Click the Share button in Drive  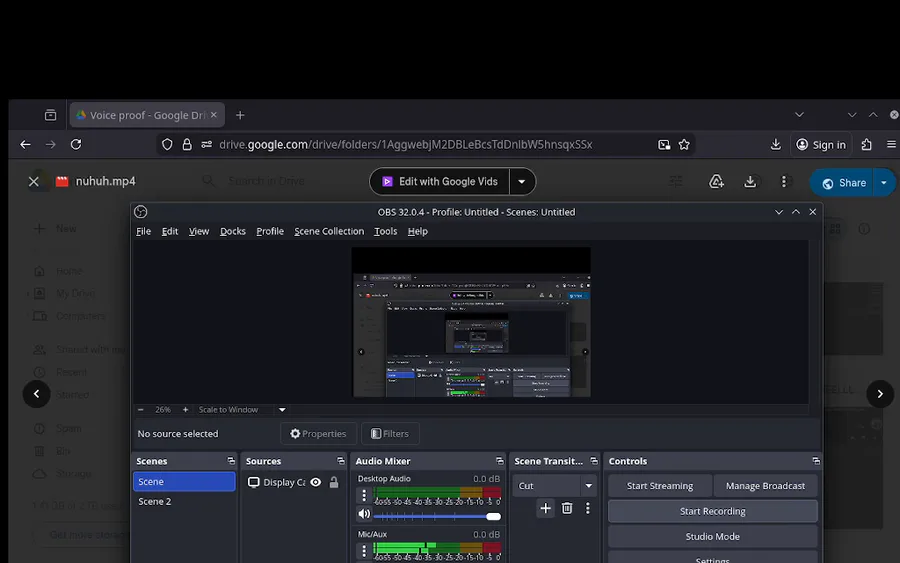click(x=843, y=183)
